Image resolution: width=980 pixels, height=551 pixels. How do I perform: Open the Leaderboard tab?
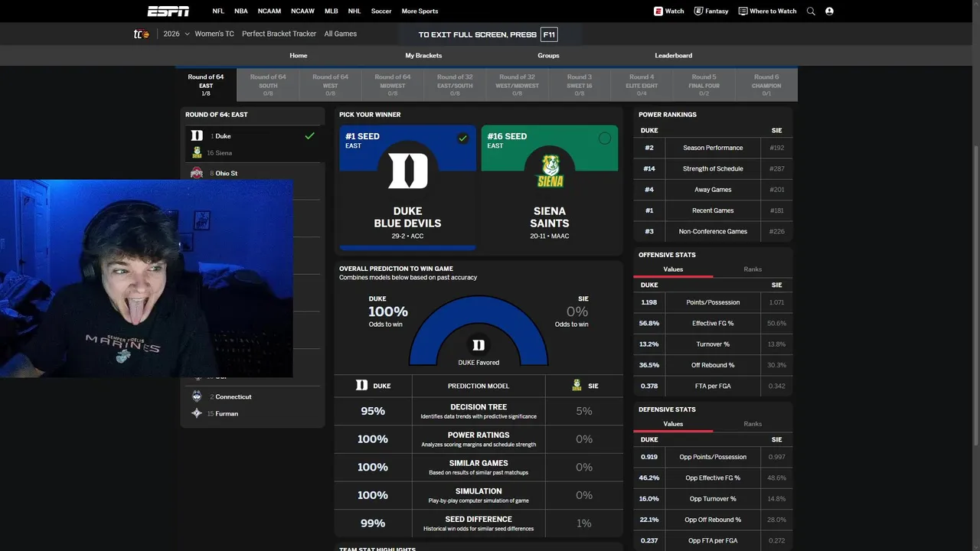pyautogui.click(x=674, y=55)
